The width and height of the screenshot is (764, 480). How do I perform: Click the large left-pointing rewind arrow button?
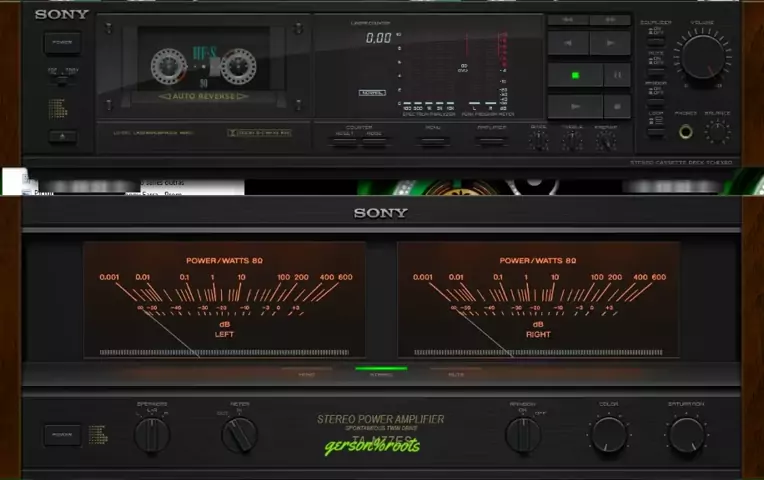(568, 43)
